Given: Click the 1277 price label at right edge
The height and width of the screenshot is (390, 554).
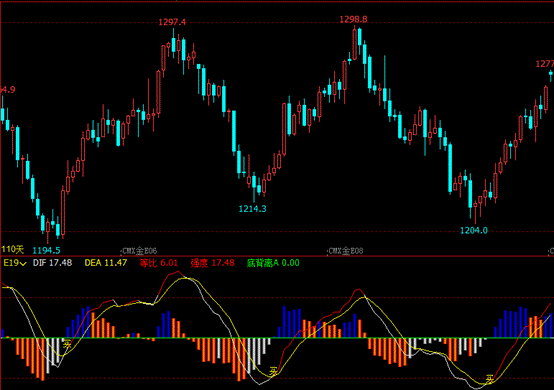Looking at the screenshot, I should pos(545,64).
